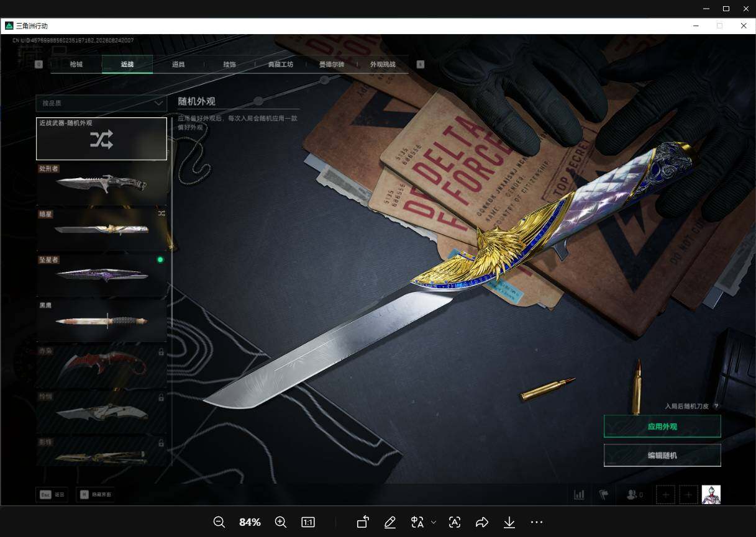
Task: Select the 处刑者 knife skin
Action: click(101, 184)
